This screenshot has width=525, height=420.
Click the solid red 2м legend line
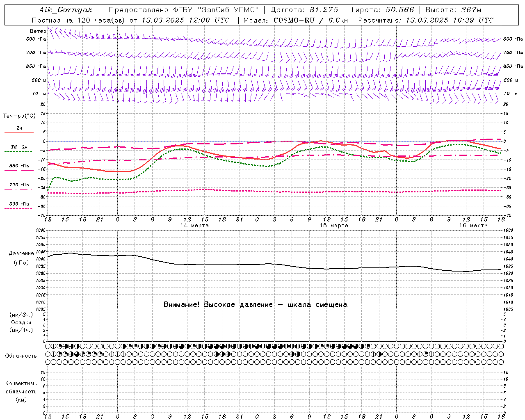click(x=19, y=132)
